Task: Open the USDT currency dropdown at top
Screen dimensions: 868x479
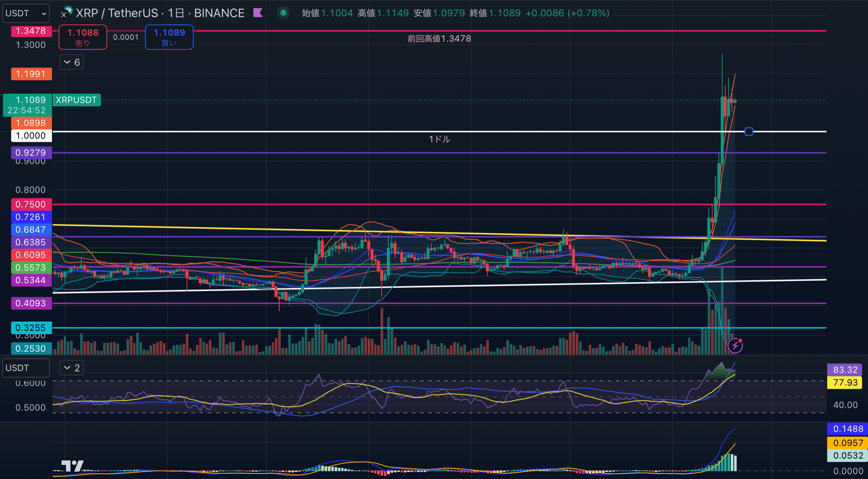Action: coord(26,13)
